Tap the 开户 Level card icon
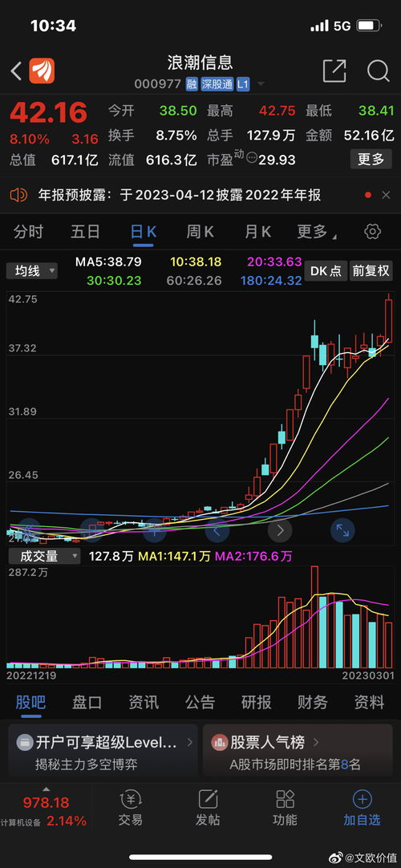The image size is (401, 868). (24, 742)
